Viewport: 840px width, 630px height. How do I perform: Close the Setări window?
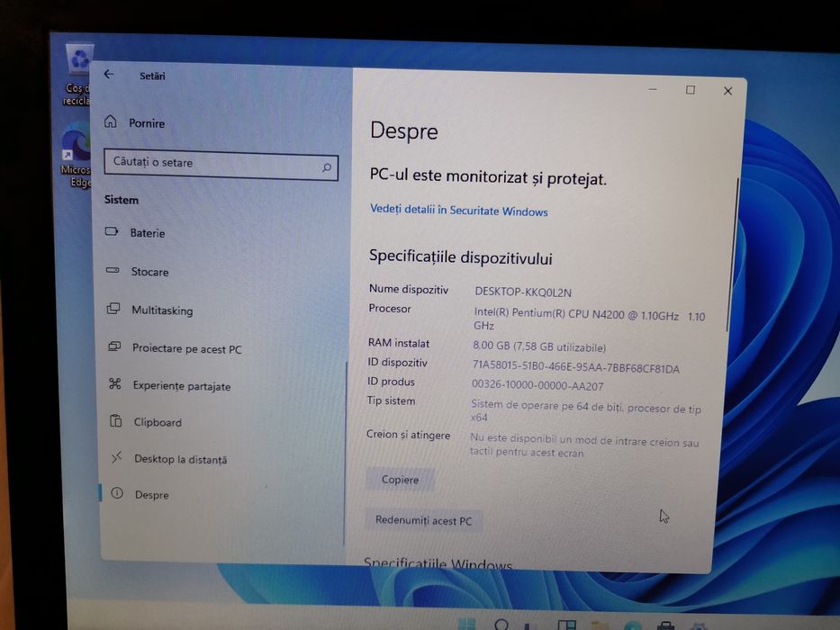[x=727, y=91]
